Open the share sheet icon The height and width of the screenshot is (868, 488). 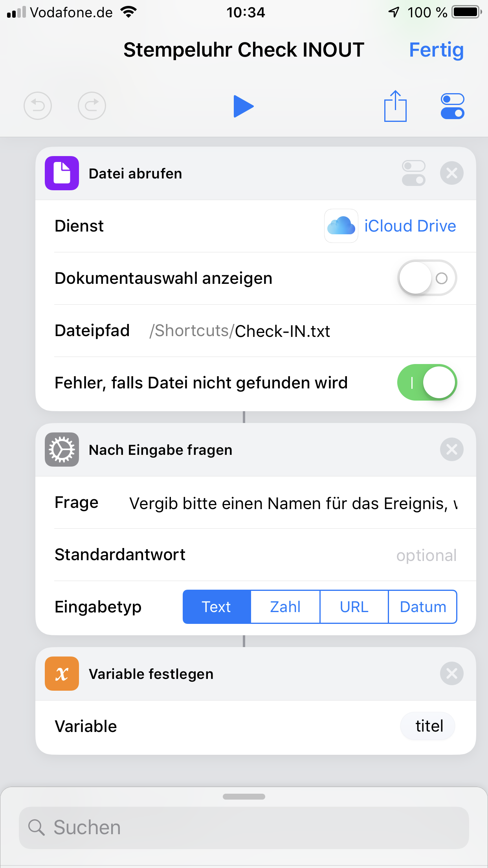395,106
